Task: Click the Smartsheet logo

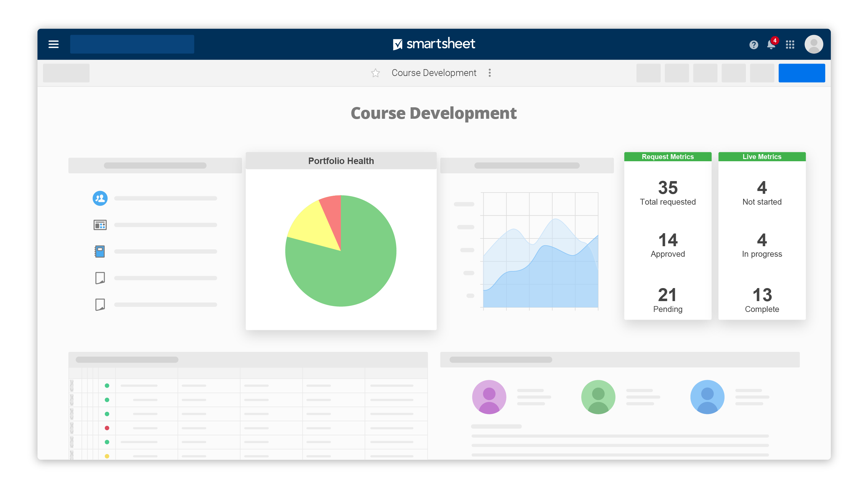Action: click(434, 44)
